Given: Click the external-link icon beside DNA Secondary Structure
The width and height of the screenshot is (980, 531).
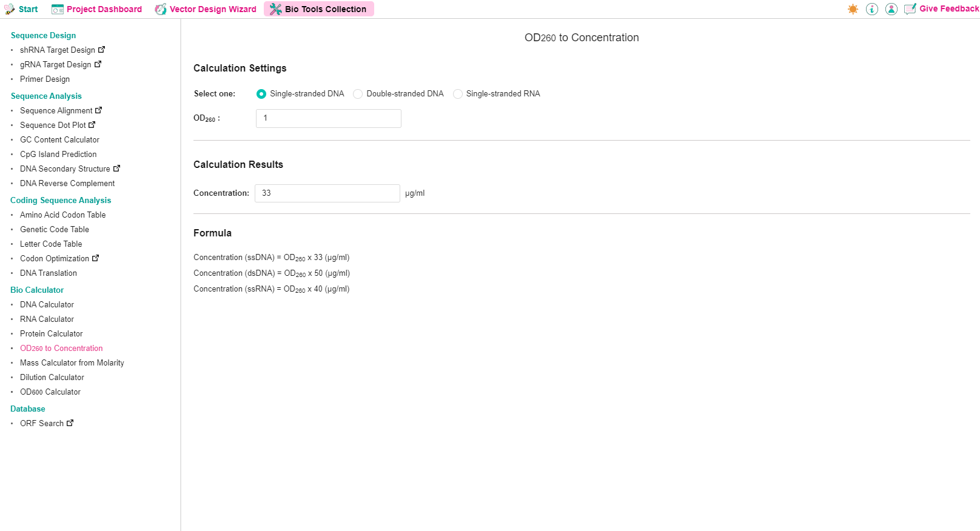Looking at the screenshot, I should [117, 169].
